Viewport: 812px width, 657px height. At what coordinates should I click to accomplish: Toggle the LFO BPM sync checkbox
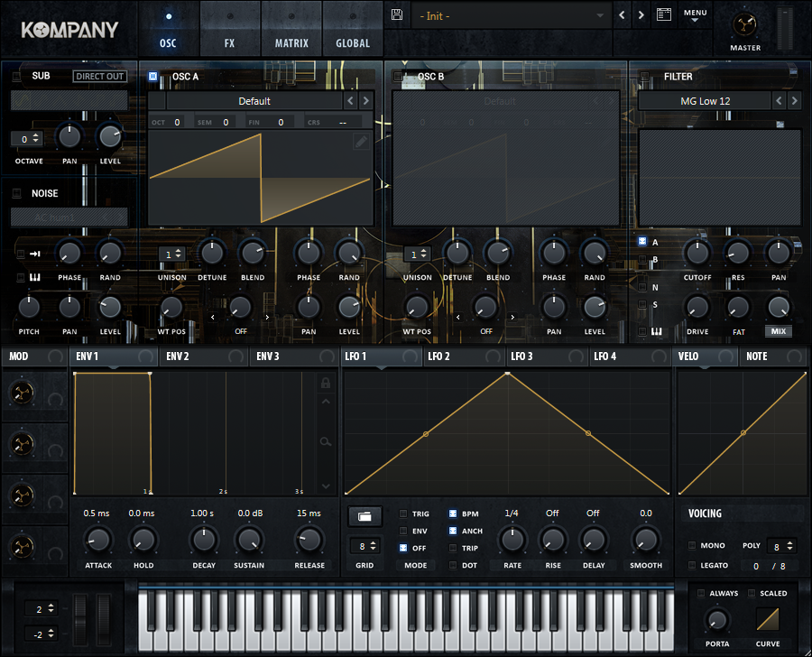point(453,514)
